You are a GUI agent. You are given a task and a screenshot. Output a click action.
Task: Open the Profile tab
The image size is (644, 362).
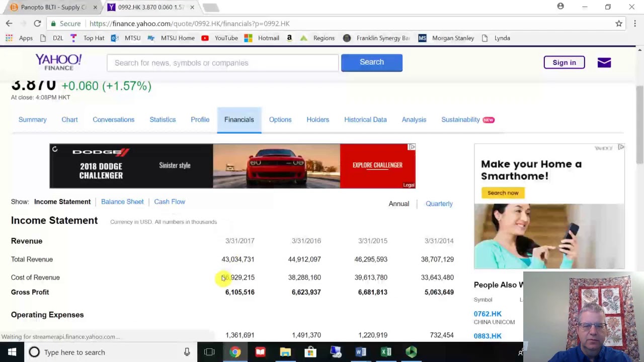200,120
